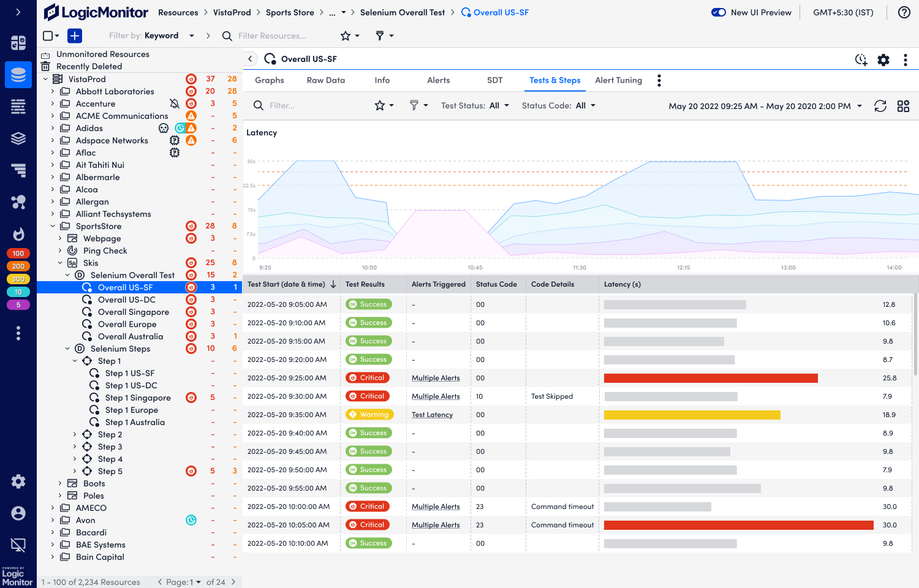Open Multiple Alerts link for 9:25:00 AM
The height and width of the screenshot is (588, 919).
(436, 378)
